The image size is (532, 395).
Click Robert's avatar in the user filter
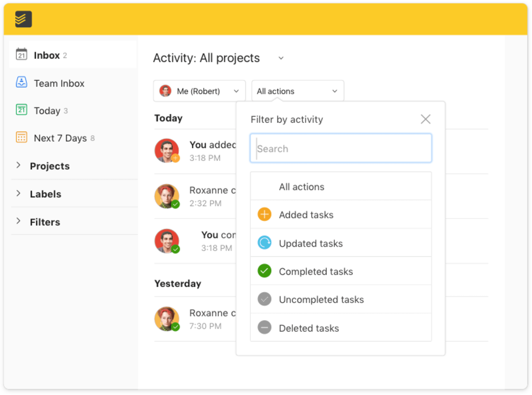pyautogui.click(x=165, y=91)
